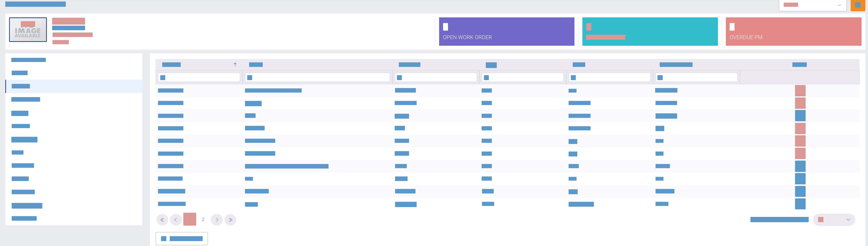Click the ascending sort arrow in first column header
Viewport: 868px width, 246px height.
[235, 64]
